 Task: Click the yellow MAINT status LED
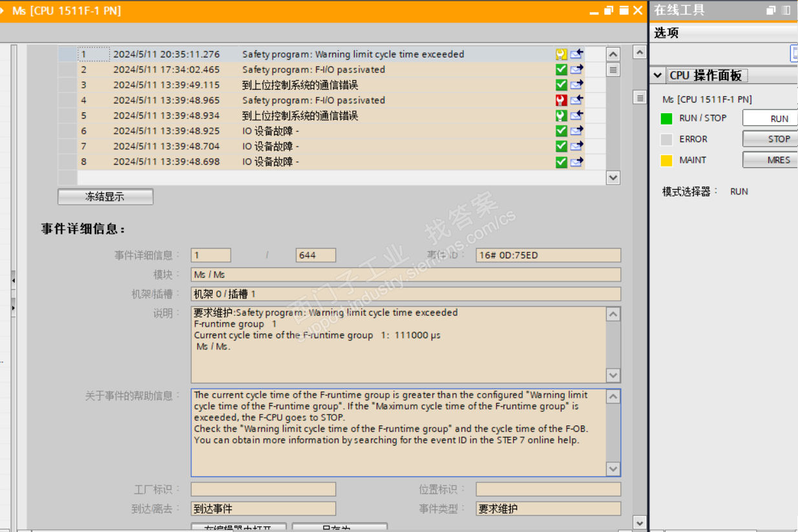coord(666,161)
